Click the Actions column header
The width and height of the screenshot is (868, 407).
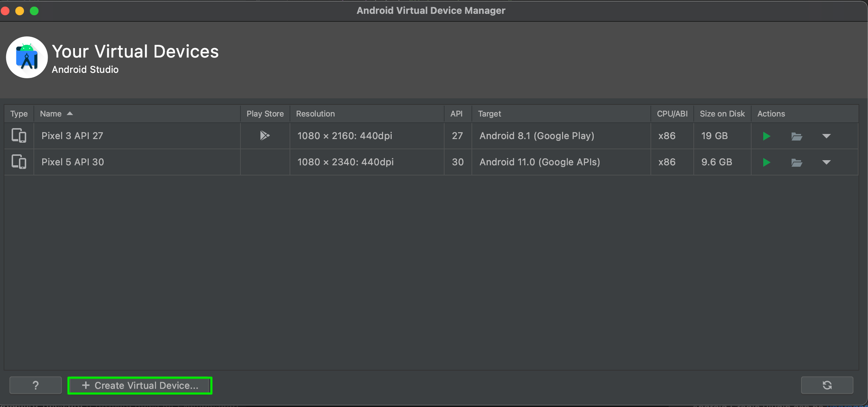click(771, 114)
